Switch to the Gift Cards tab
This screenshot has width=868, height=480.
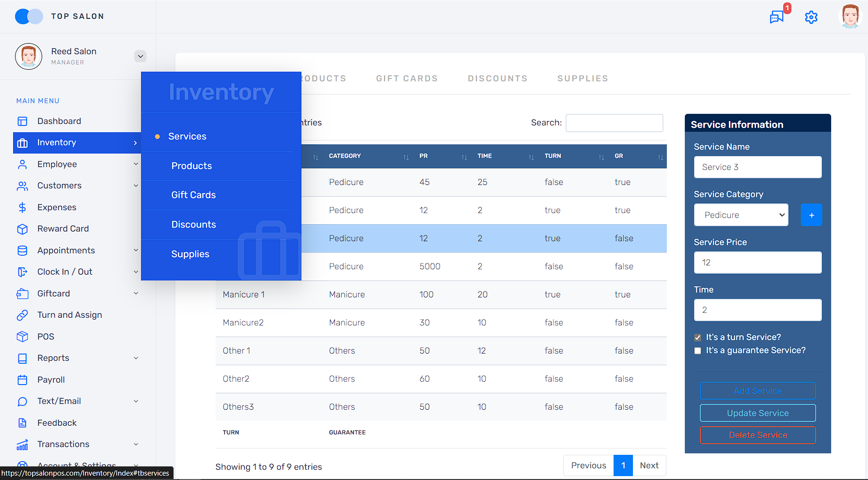407,78
